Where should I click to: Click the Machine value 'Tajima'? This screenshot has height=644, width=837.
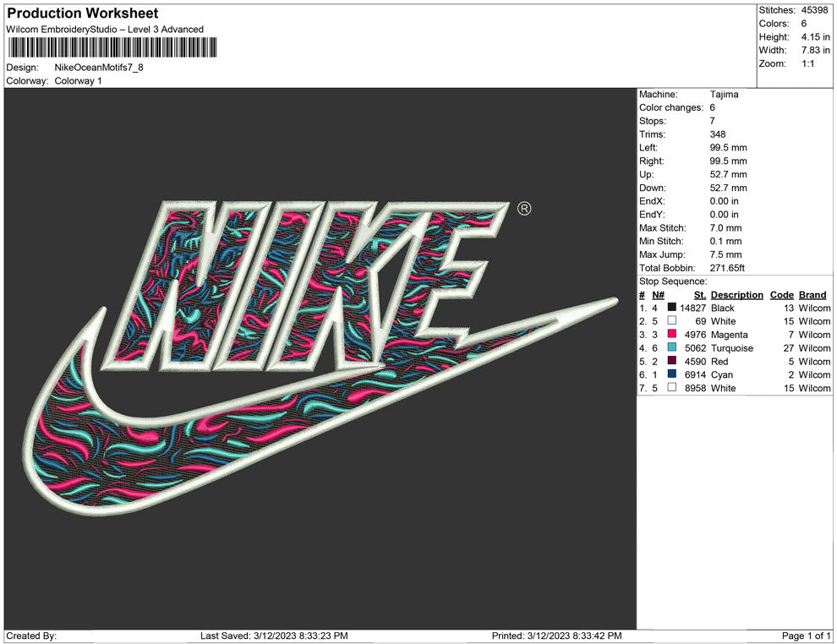(x=724, y=94)
